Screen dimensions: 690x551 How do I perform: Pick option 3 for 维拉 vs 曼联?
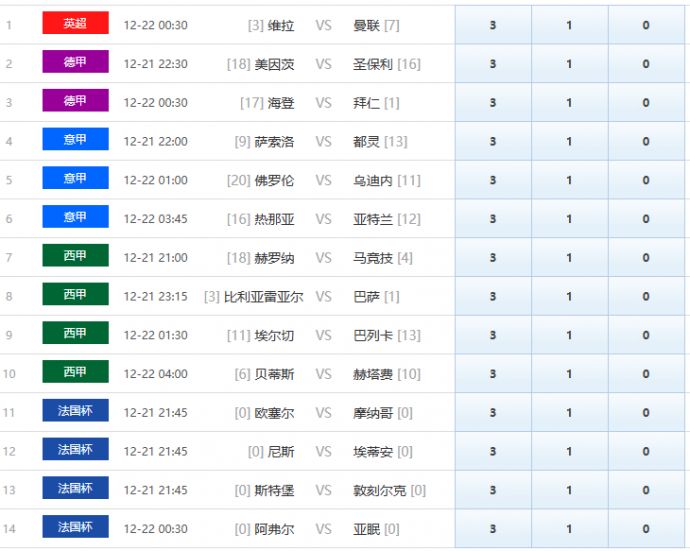pos(493,25)
